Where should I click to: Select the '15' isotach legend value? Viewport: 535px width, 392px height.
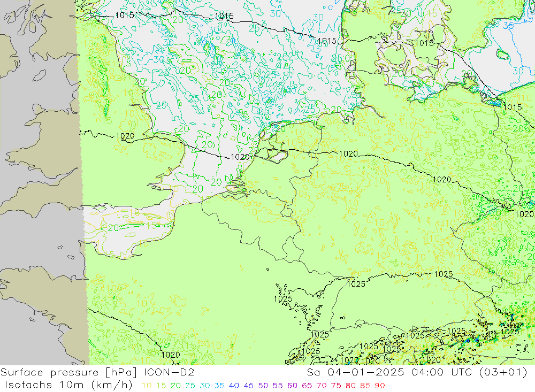pyautogui.click(x=162, y=386)
